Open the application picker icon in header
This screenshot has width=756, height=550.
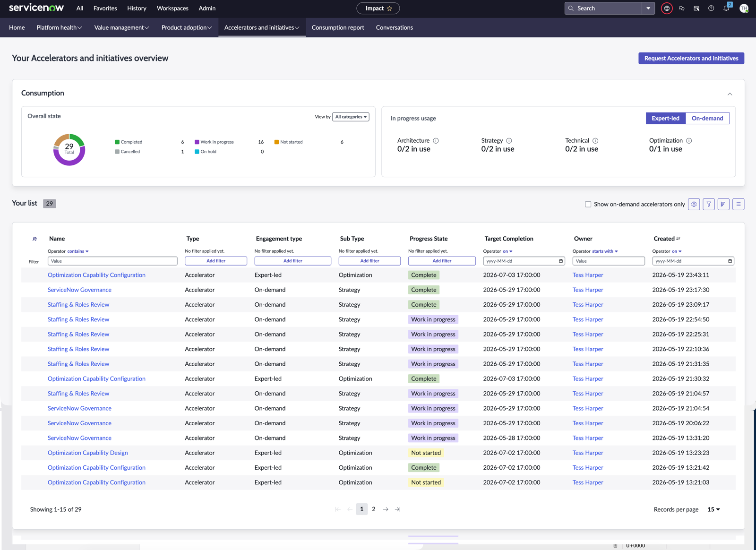pos(696,8)
